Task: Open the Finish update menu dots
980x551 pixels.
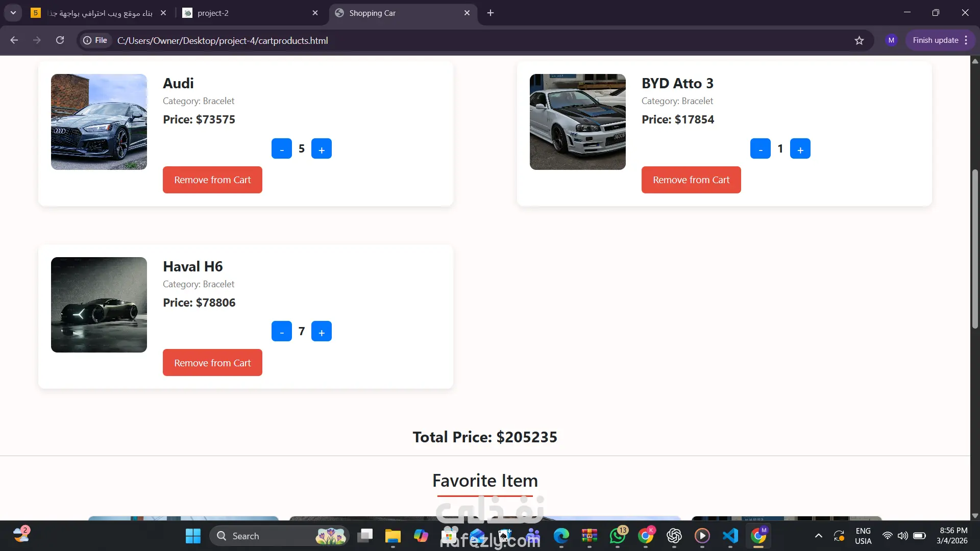Action: point(966,40)
